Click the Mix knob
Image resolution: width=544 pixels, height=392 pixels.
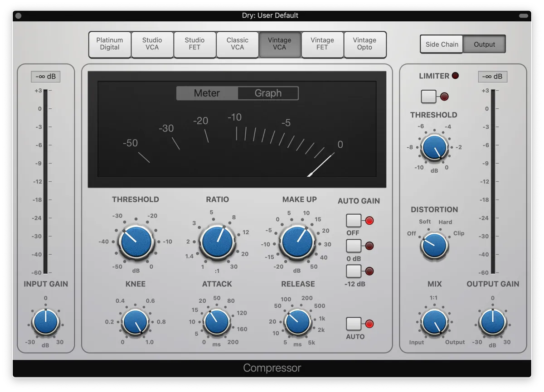pyautogui.click(x=434, y=322)
